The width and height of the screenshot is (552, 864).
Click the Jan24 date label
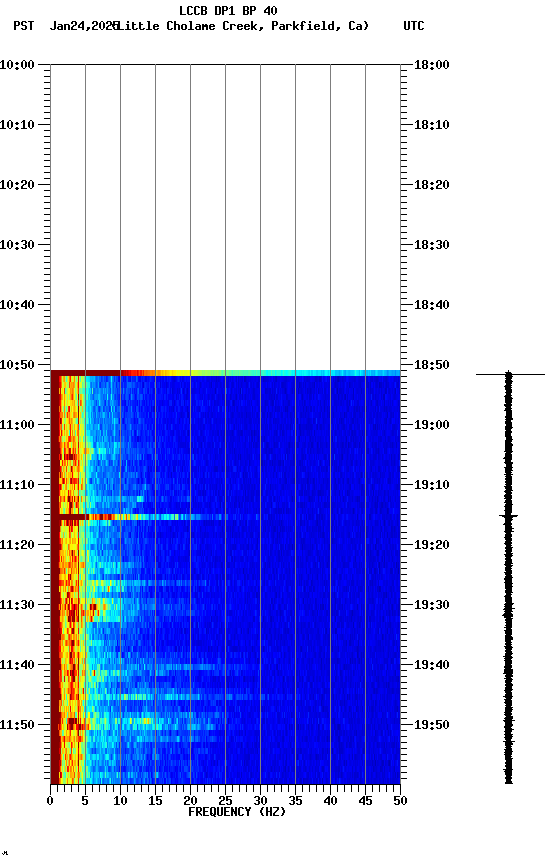click(84, 26)
